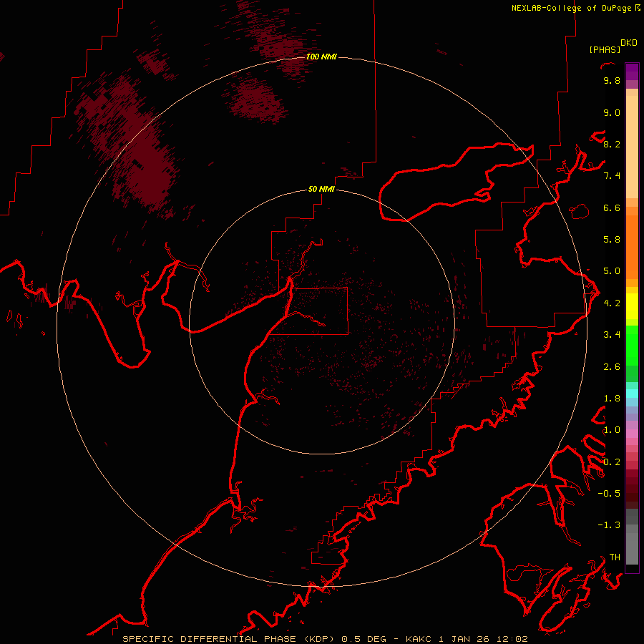Click the yellow segment of the colorbar
Image resolution: width=644 pixels, height=644 pixels.
coord(632,306)
